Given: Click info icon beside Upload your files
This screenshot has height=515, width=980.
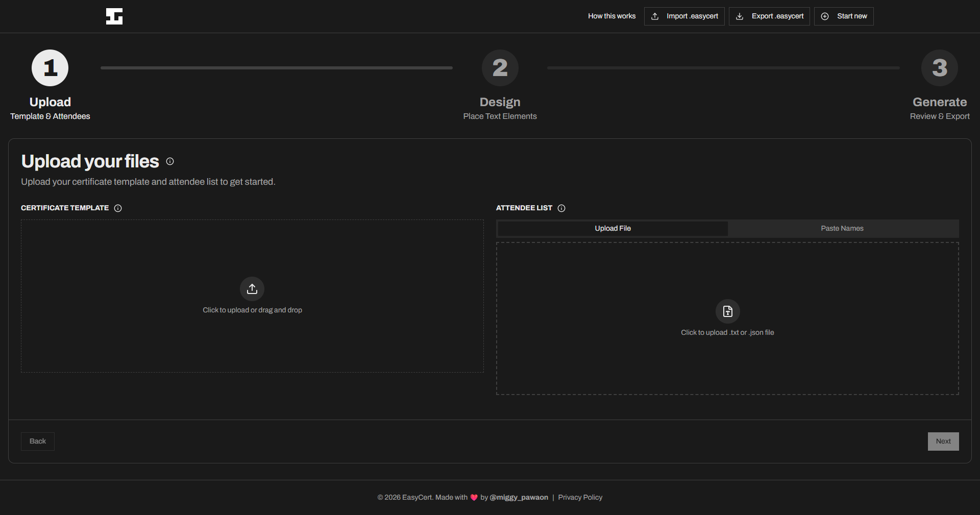Looking at the screenshot, I should click(170, 161).
